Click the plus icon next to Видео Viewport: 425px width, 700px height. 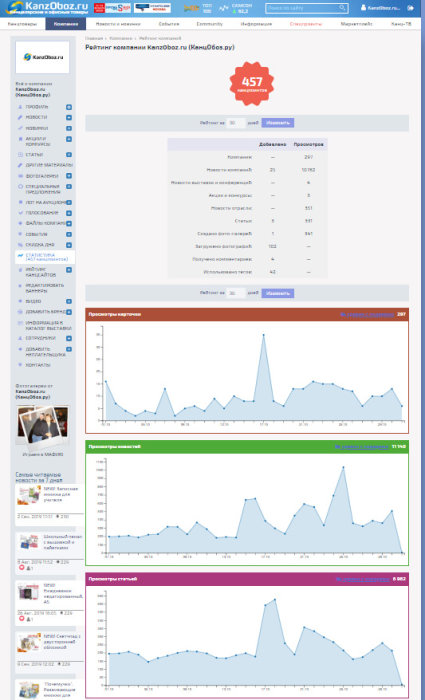[x=69, y=301]
